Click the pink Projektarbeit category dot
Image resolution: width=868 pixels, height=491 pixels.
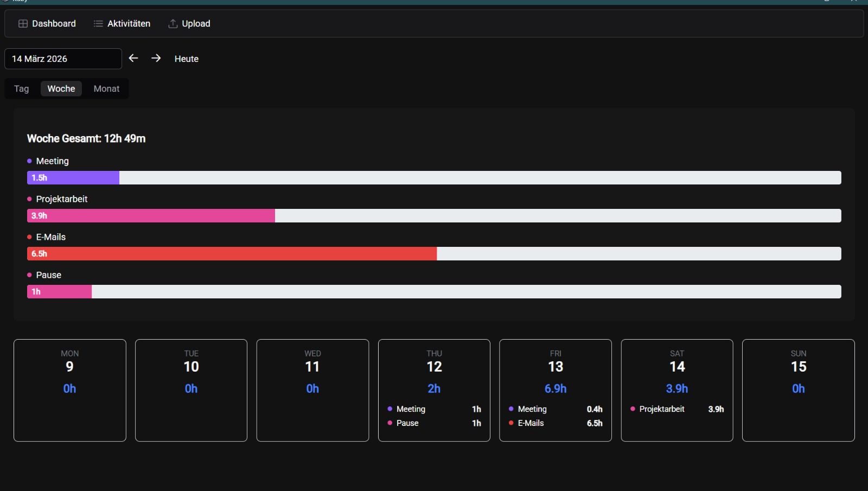coord(29,199)
